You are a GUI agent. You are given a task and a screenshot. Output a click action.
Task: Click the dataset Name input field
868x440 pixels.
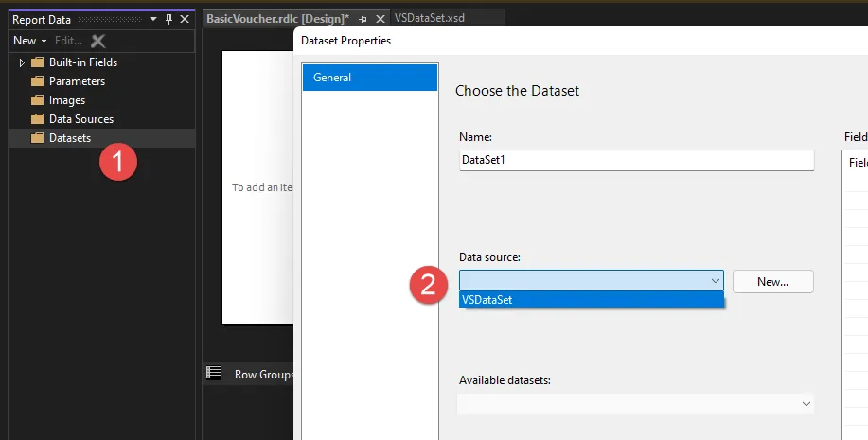click(636, 160)
